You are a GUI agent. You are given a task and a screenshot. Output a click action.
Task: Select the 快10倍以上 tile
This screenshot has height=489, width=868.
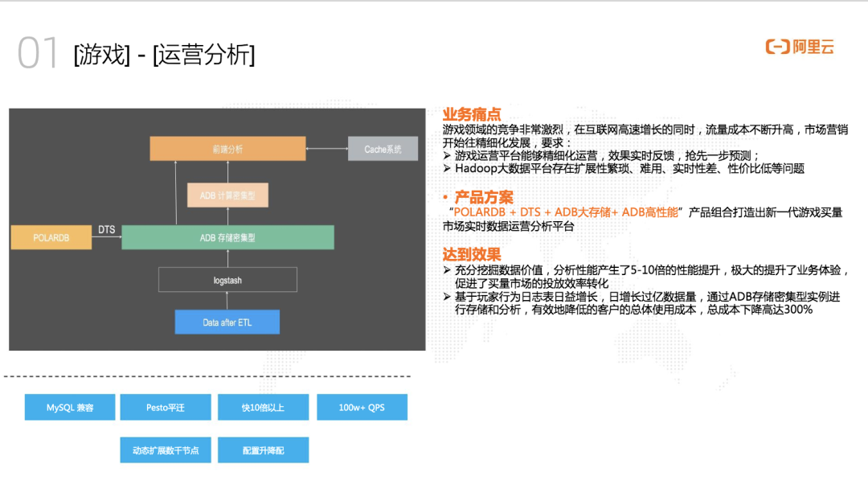(x=263, y=407)
